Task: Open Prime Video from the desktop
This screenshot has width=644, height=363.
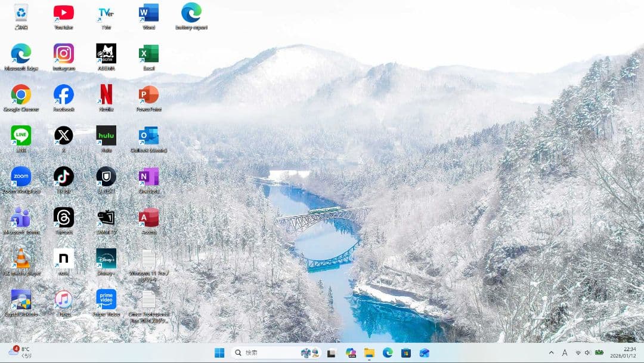Action: [x=106, y=300]
